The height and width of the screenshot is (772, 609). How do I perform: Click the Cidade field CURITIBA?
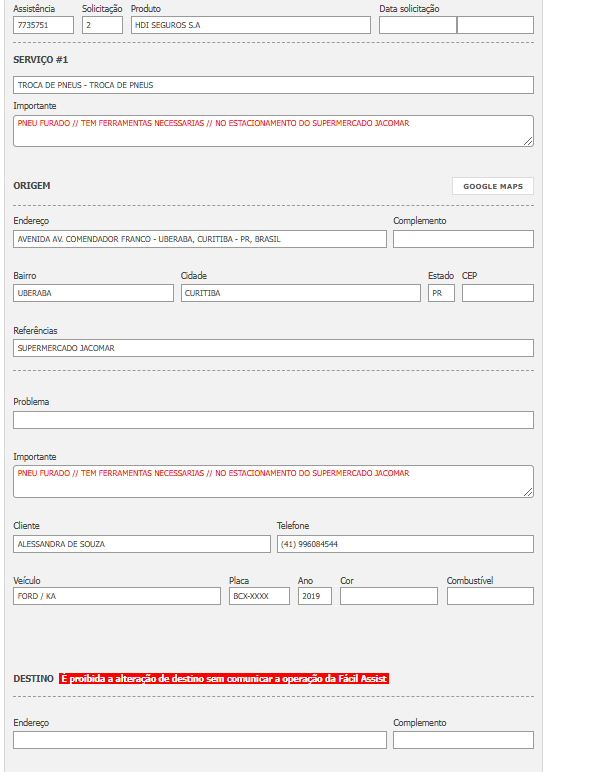tap(301, 293)
